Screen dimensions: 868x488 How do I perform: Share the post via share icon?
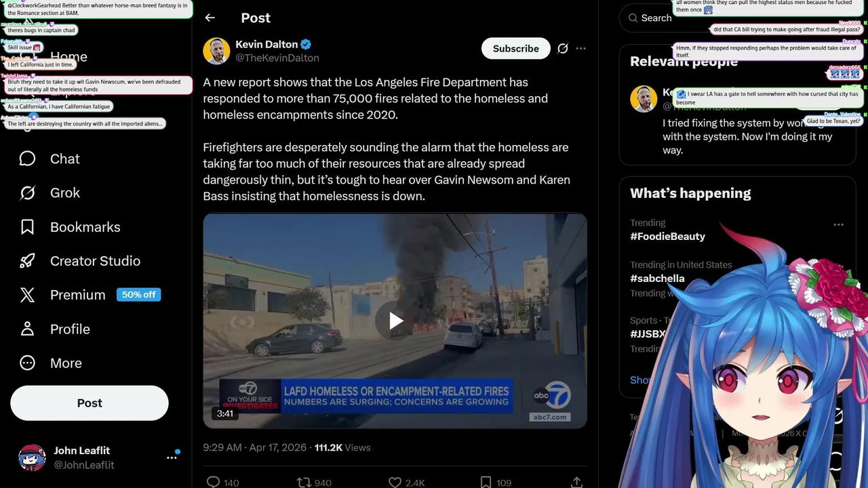pyautogui.click(x=576, y=483)
